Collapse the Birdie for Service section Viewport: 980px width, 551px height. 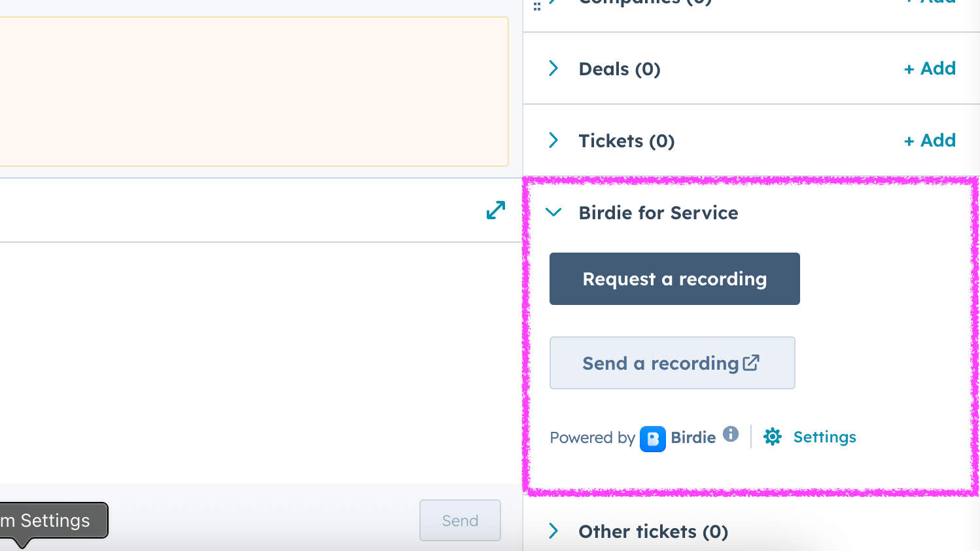(553, 212)
